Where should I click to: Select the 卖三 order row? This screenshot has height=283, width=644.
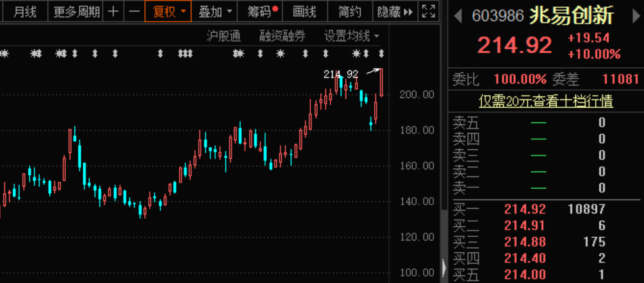click(x=546, y=155)
